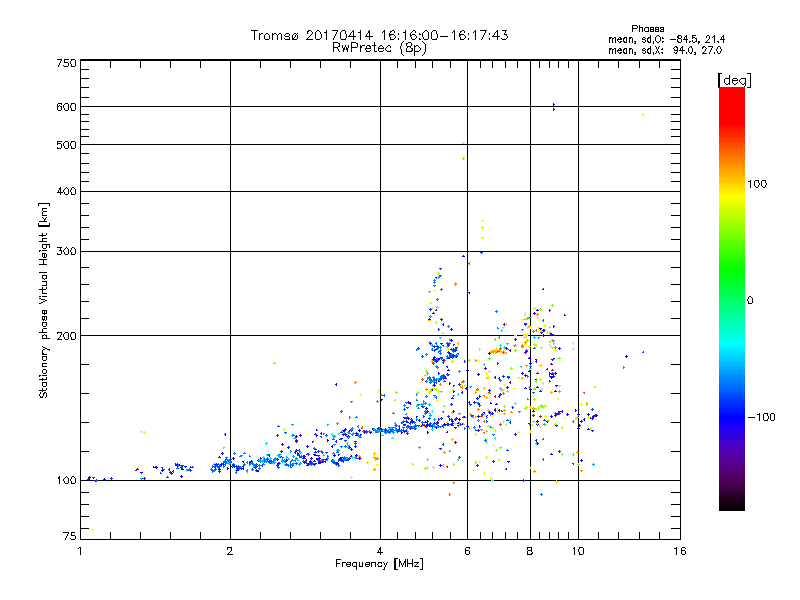The image size is (800, 600).
Task: Click the isolated yellow point near 16 MHz
Action: (643, 114)
